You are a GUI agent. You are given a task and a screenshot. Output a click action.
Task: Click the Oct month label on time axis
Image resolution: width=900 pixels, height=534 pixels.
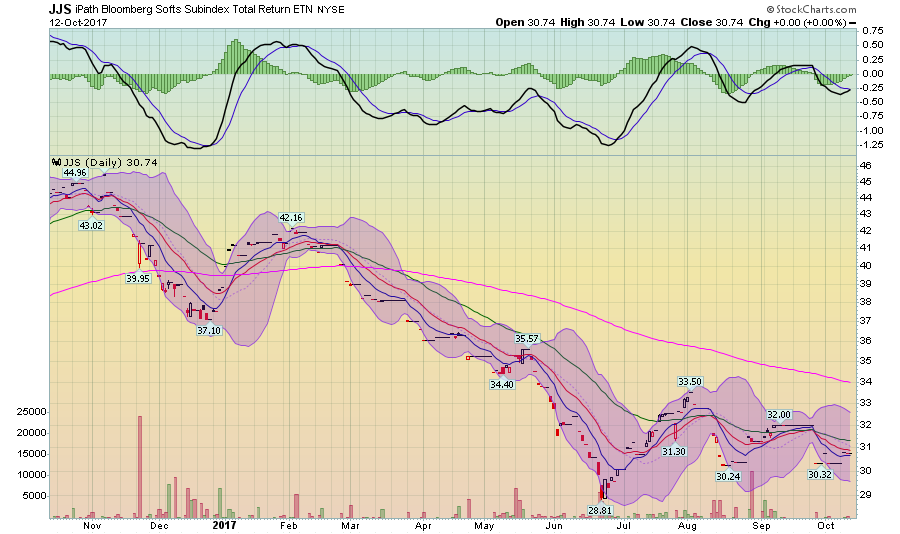click(x=825, y=525)
